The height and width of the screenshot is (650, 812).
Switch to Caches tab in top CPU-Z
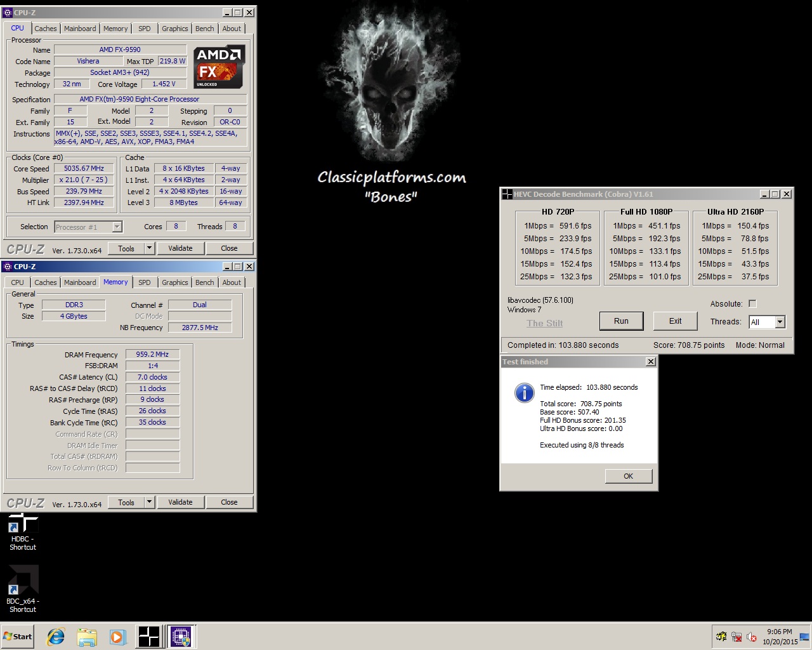pos(46,29)
